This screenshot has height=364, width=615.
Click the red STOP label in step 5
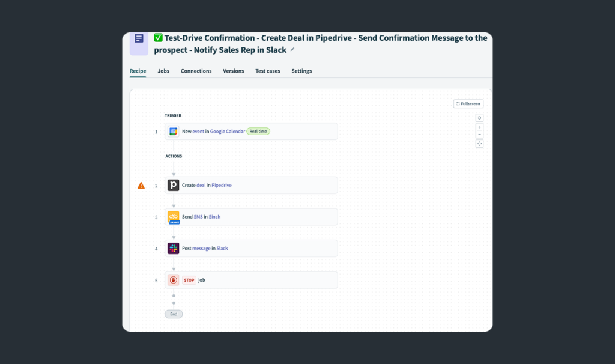(189, 280)
